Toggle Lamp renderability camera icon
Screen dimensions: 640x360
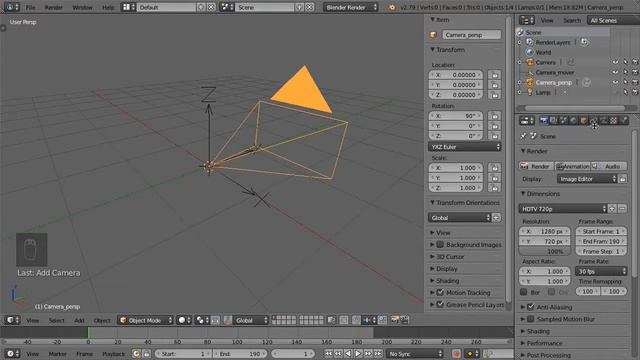(635, 93)
